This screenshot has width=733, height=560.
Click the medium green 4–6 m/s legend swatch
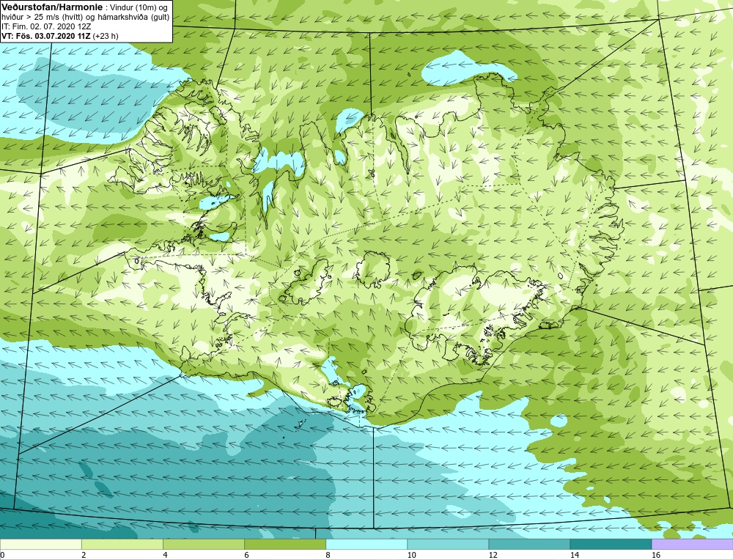click(203, 544)
